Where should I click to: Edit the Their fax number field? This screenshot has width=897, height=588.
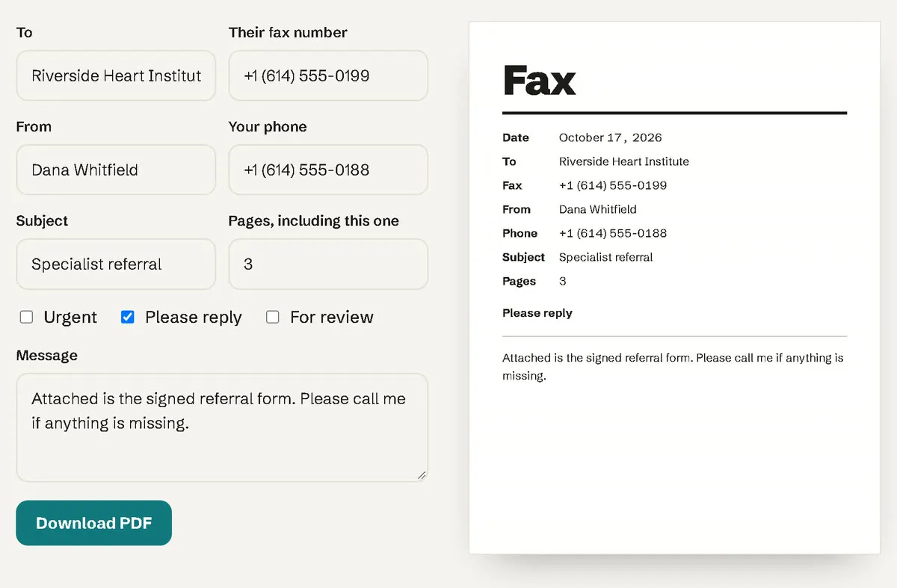point(328,75)
